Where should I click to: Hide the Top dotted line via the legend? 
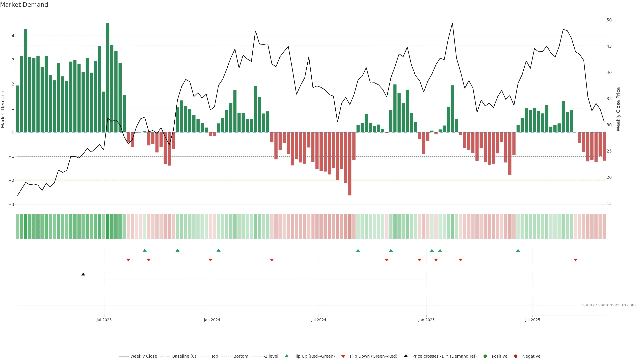pyautogui.click(x=214, y=356)
